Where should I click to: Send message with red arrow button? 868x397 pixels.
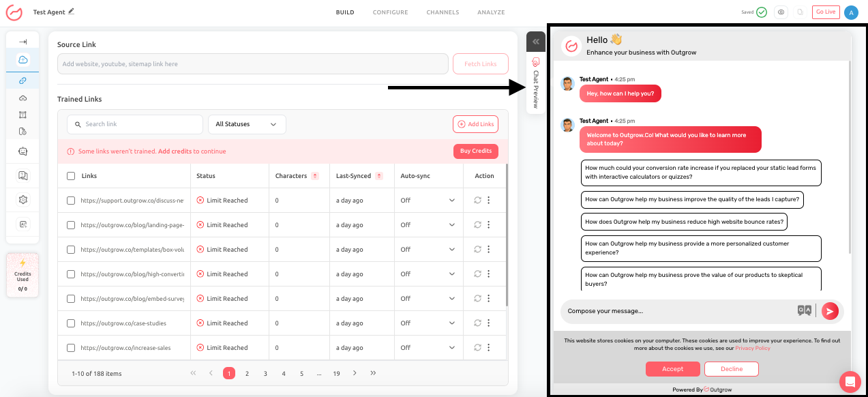coord(829,311)
